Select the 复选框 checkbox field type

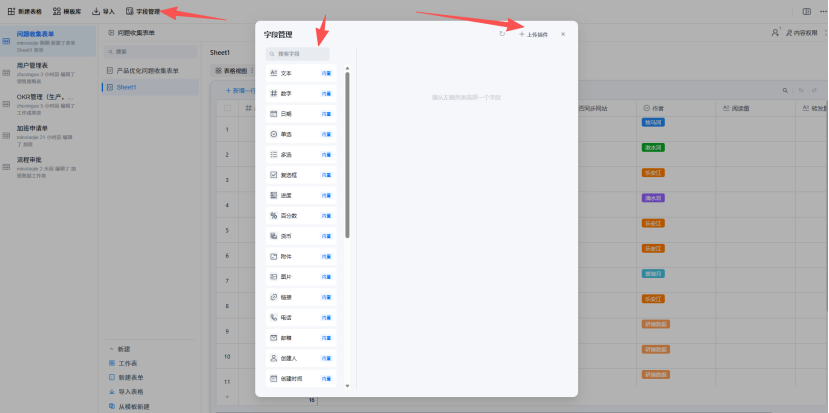(x=301, y=175)
